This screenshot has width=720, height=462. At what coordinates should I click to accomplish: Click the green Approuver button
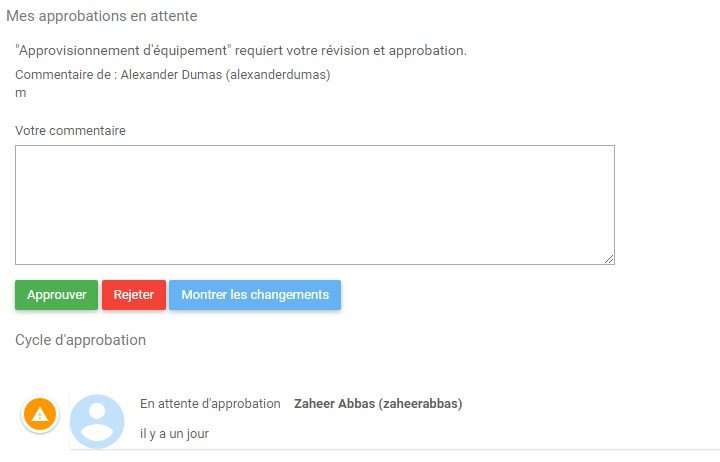56,295
